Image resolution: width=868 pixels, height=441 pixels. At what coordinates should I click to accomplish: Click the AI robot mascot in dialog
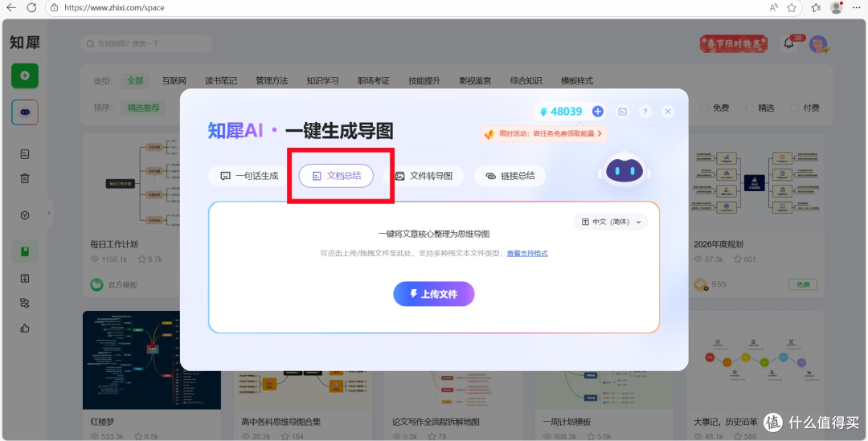coord(624,170)
